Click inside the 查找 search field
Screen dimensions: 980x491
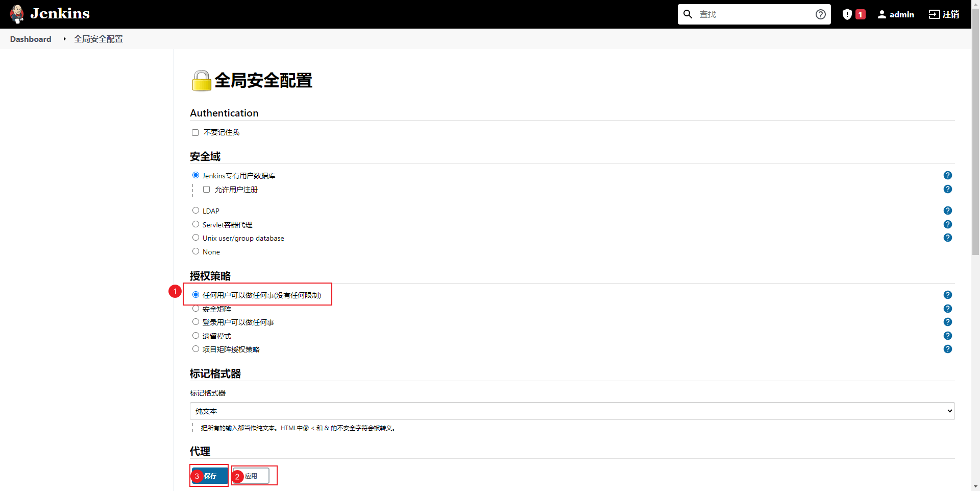(755, 14)
